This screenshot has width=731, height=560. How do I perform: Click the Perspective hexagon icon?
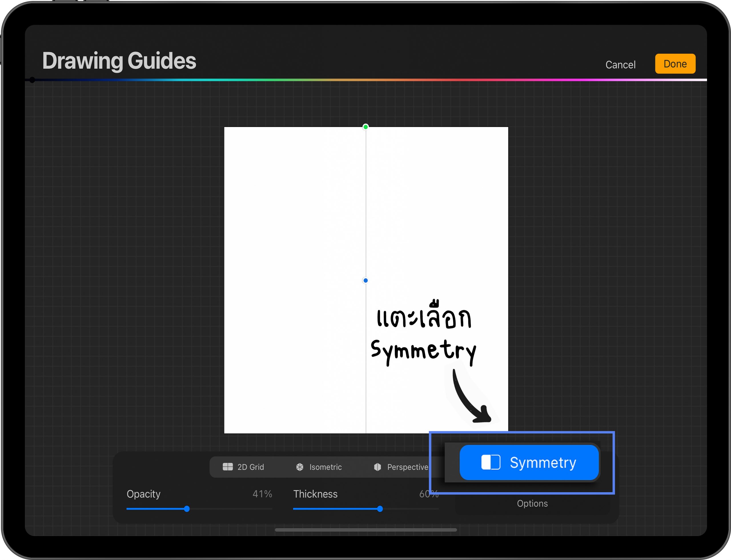[x=377, y=467]
